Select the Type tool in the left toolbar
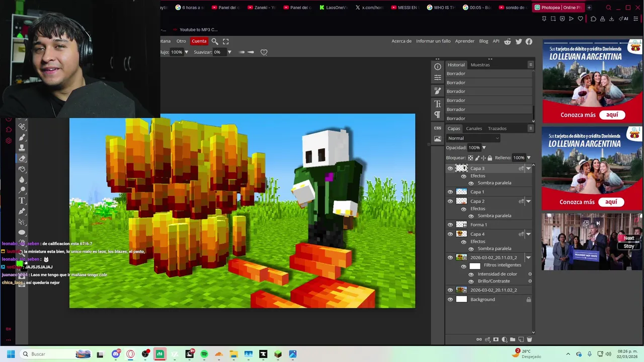644x362 pixels. click(x=22, y=201)
